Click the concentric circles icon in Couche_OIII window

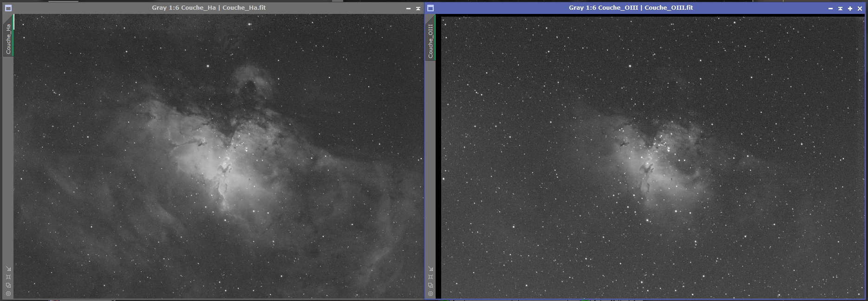(x=431, y=294)
